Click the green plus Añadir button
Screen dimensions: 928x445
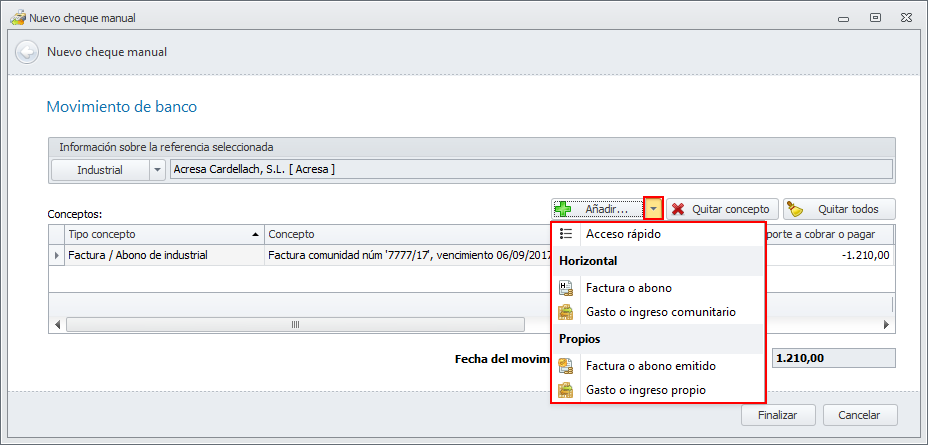(x=598, y=209)
